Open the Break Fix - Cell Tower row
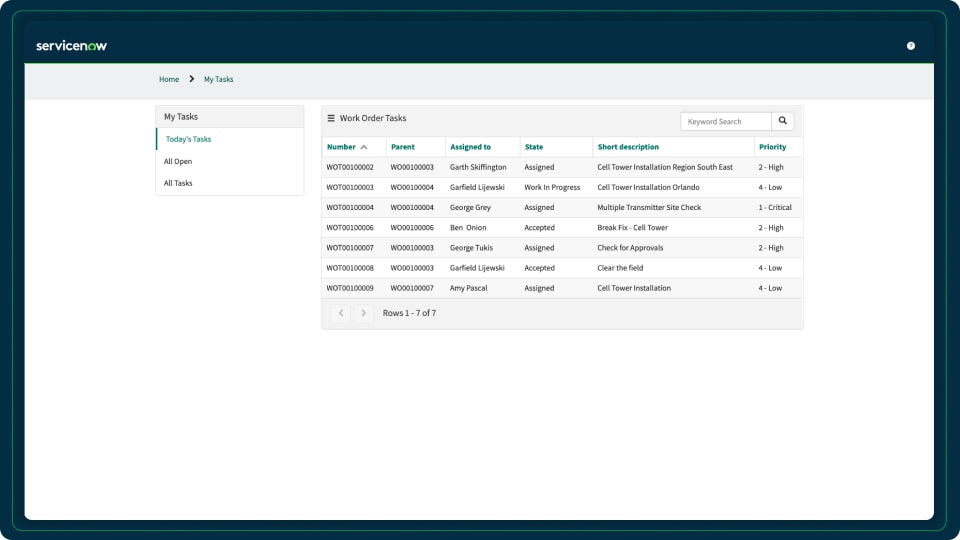 [x=632, y=228]
